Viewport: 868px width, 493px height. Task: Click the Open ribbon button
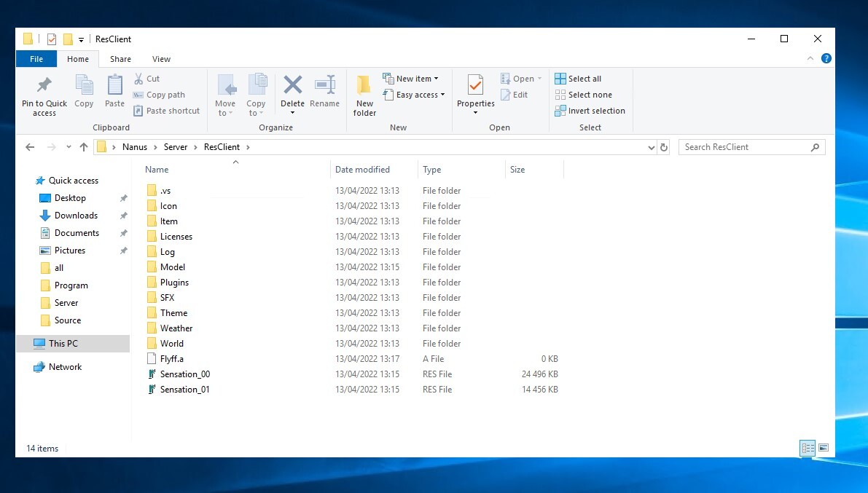coord(520,79)
